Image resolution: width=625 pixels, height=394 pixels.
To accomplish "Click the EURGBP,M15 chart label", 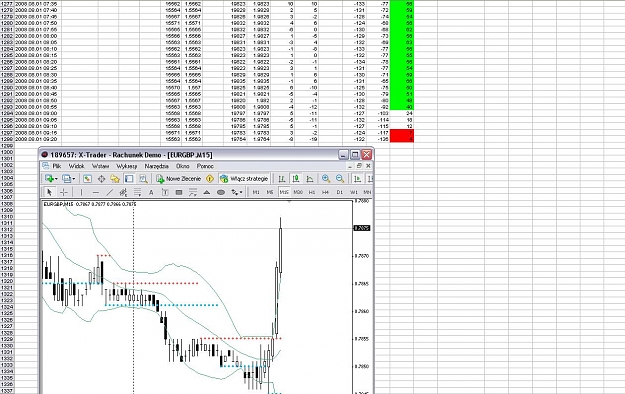I will [x=58, y=204].
